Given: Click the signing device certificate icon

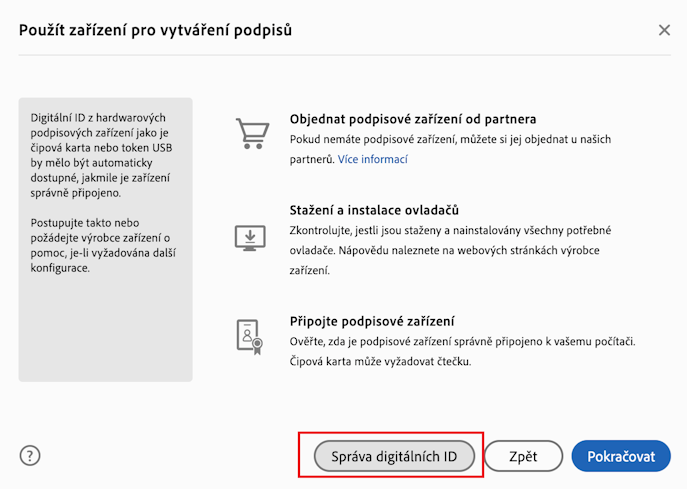Looking at the screenshot, I should [x=247, y=337].
